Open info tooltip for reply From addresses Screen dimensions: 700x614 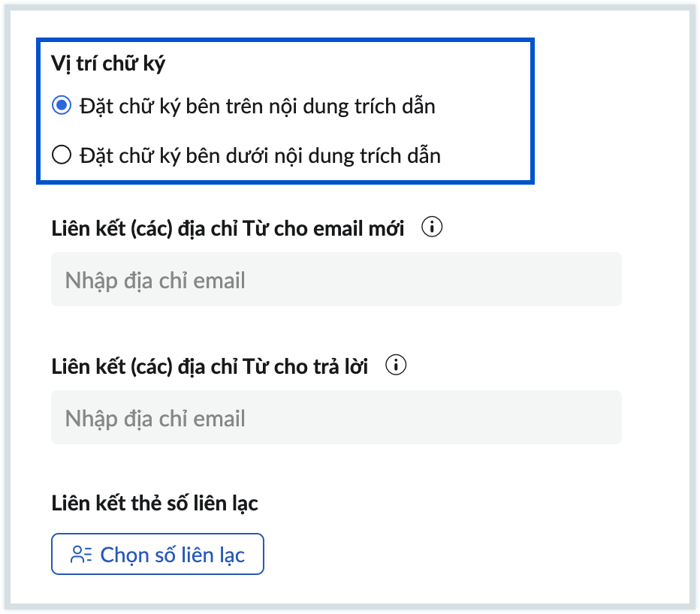[x=396, y=366]
